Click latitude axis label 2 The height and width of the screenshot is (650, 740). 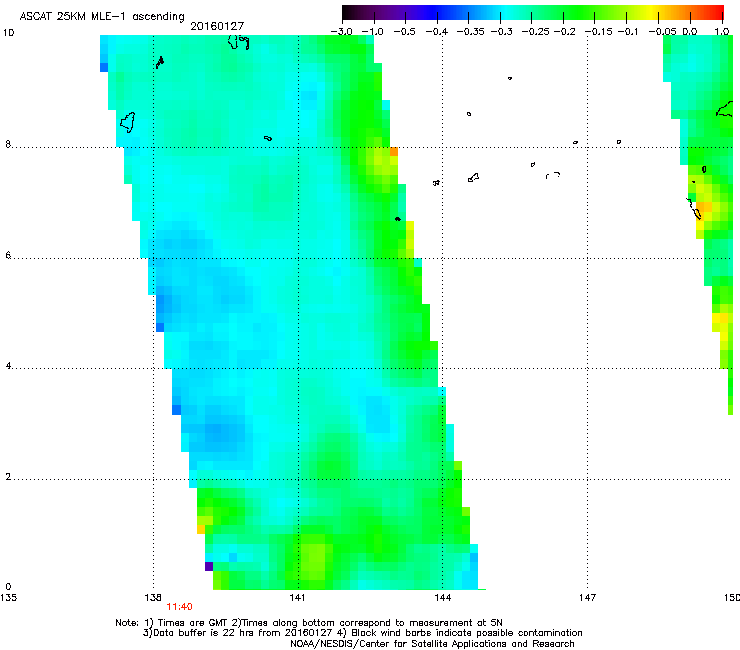8,477
